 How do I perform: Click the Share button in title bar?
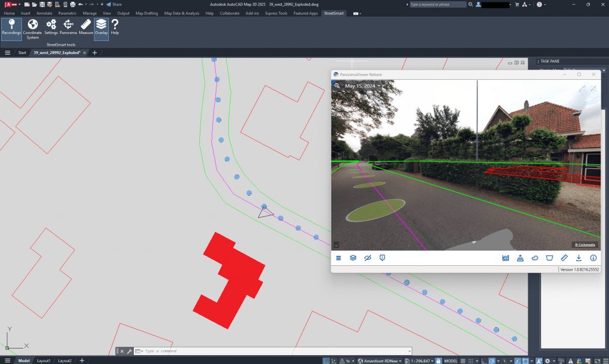point(114,4)
